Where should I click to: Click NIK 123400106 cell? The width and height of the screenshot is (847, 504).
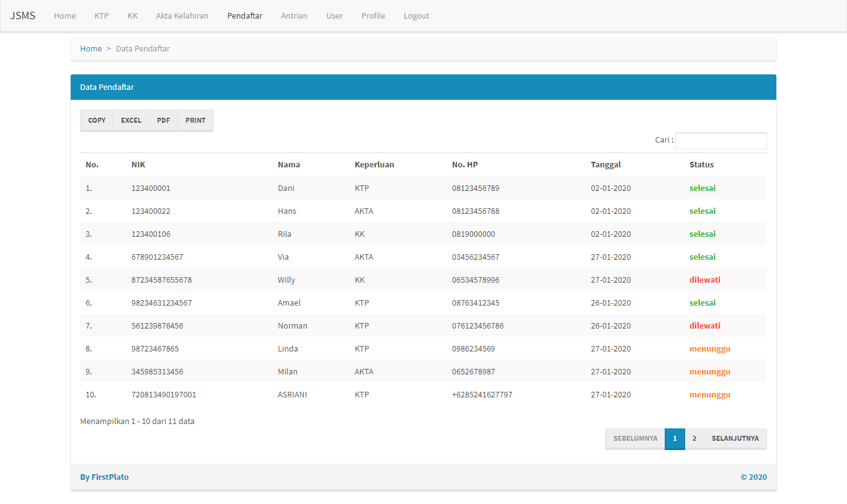(x=151, y=234)
